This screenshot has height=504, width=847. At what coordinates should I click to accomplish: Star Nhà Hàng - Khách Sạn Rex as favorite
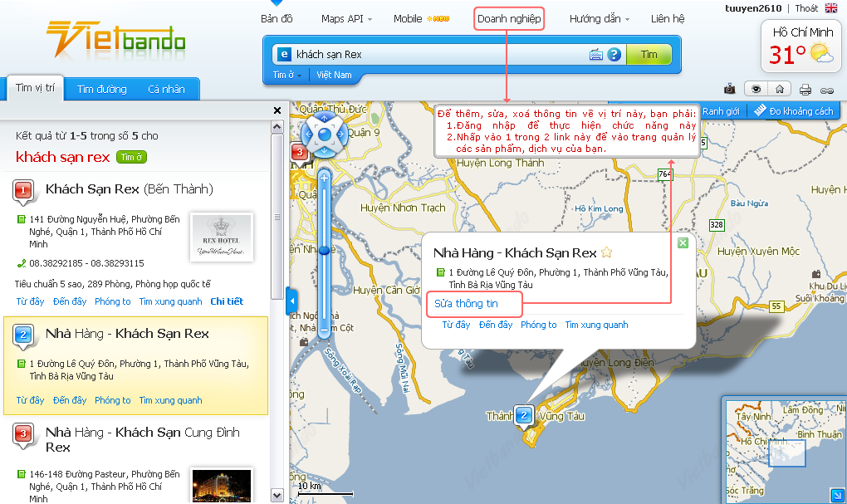607,252
